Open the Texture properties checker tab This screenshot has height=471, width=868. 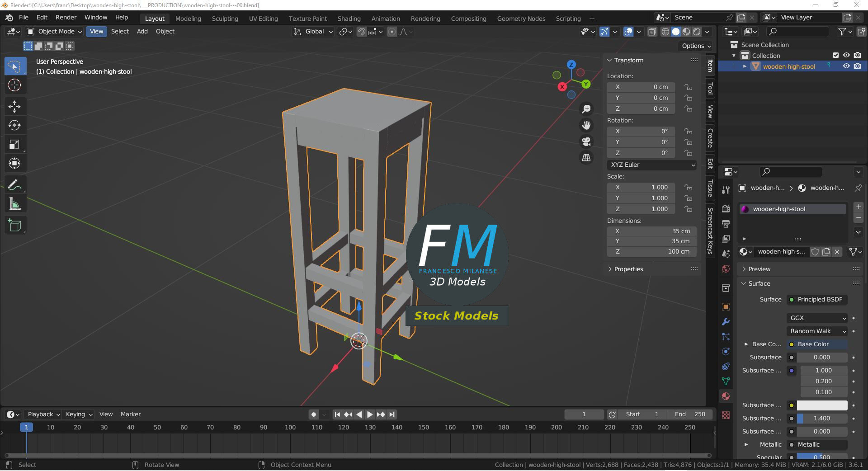tap(726, 415)
